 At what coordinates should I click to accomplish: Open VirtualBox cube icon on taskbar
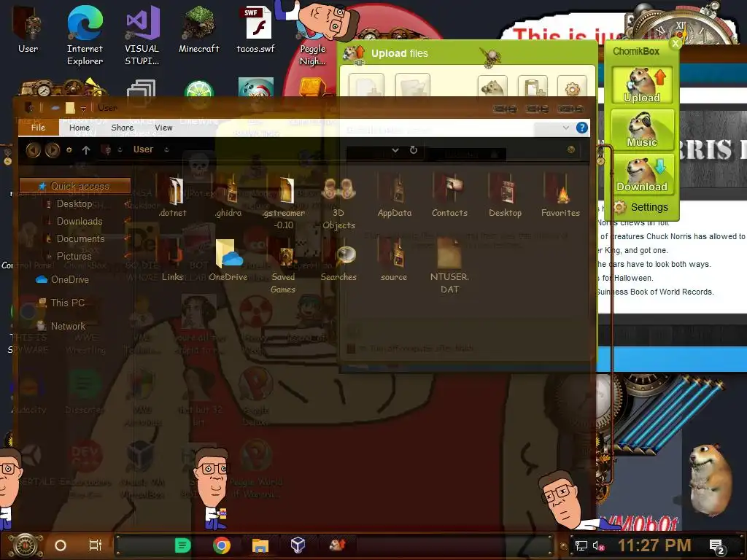point(298,545)
